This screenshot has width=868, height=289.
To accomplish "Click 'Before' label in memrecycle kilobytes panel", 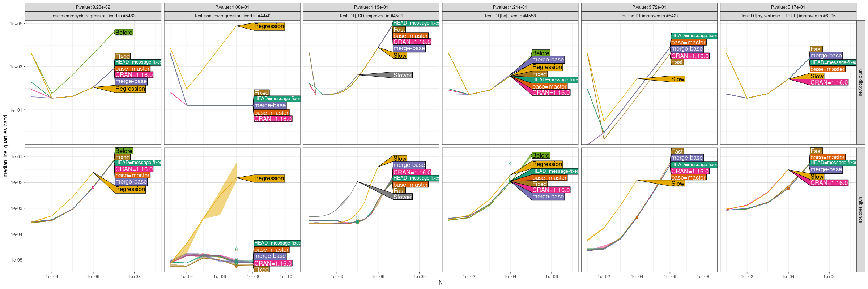I will pos(124,33).
